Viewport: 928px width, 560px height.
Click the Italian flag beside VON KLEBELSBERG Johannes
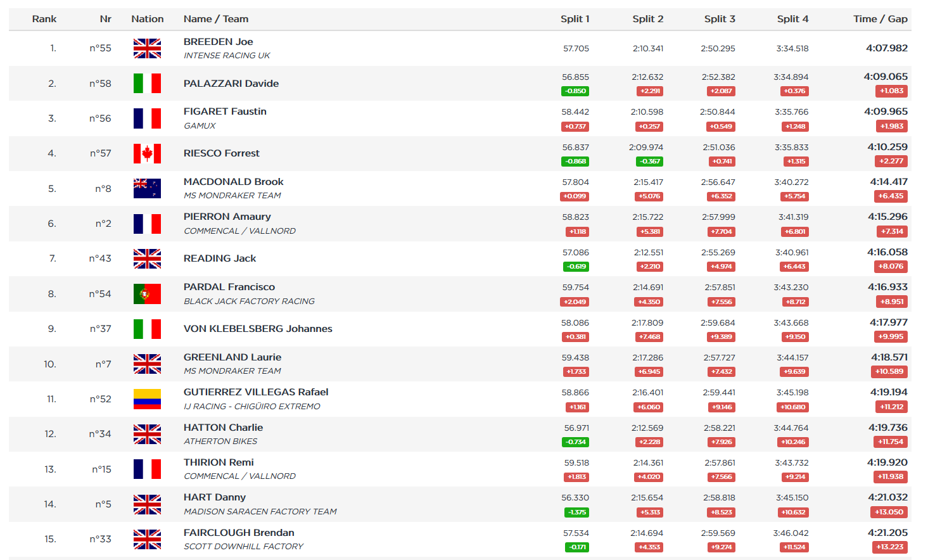point(147,329)
